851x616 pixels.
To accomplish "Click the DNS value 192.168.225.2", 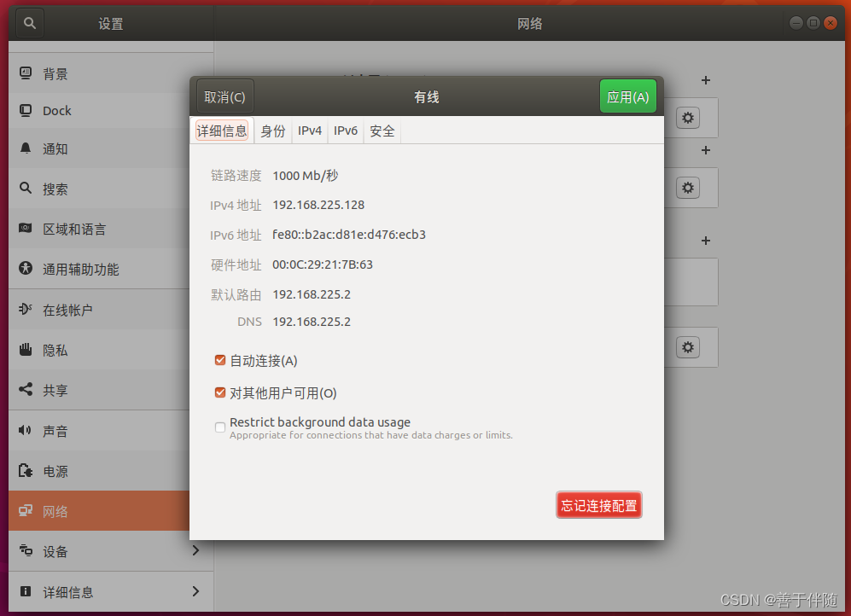I will (x=312, y=322).
